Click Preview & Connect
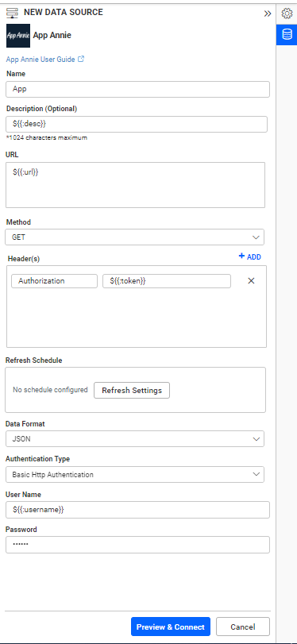Screen dimensions: 297x644 click(171, 627)
